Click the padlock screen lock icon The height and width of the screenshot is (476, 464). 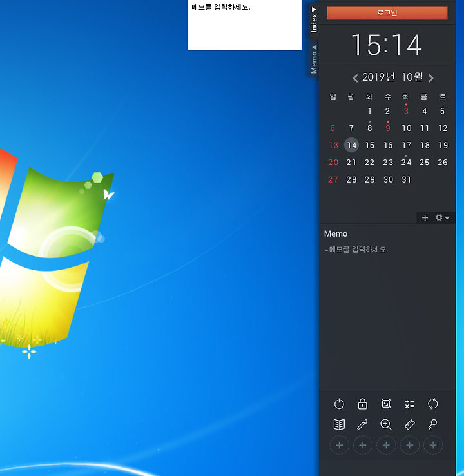(x=362, y=404)
